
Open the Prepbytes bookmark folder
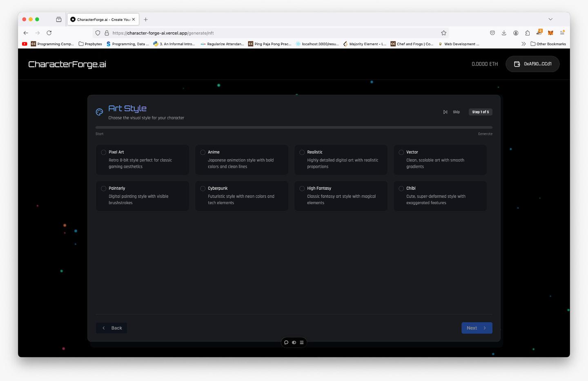(x=90, y=44)
